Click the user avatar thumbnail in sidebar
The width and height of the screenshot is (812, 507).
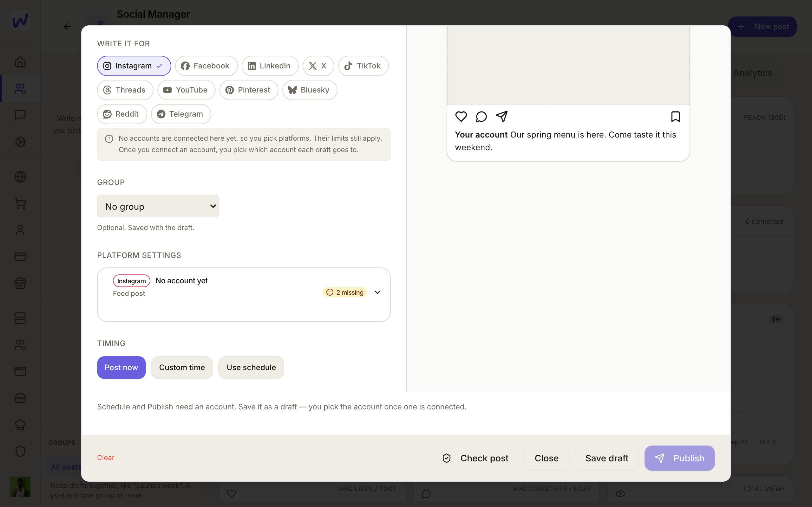point(20,486)
